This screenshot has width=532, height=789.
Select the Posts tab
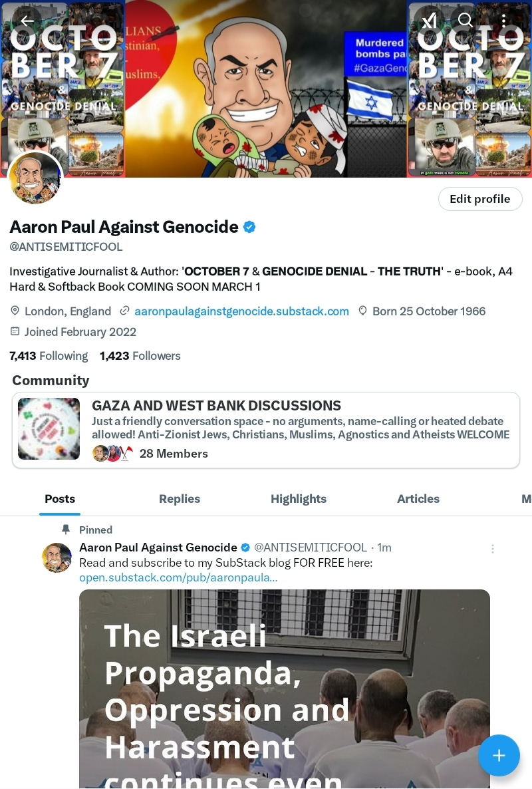coord(60,499)
